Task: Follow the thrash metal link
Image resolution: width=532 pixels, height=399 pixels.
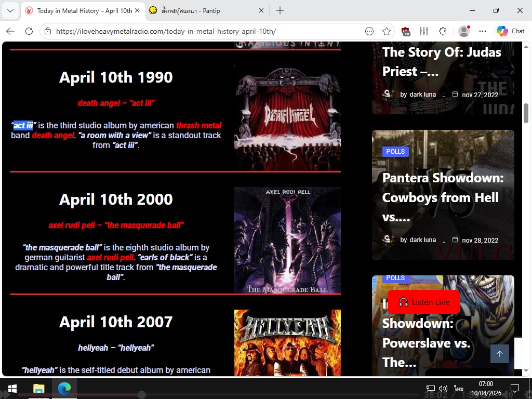Action: 199,125
